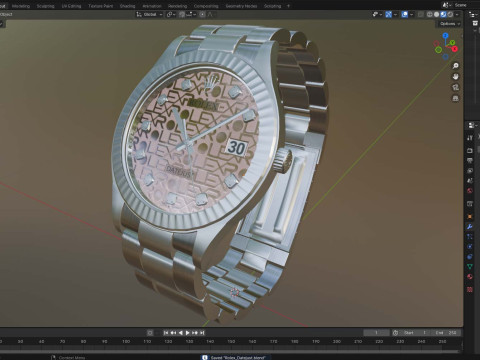Image resolution: width=480 pixels, height=360 pixels.
Task: Add a new workspace with the plus button
Action: point(288,6)
